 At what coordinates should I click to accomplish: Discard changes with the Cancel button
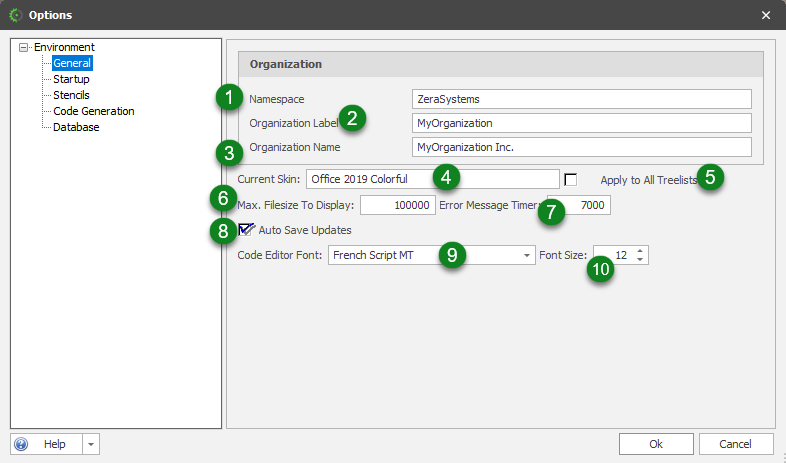click(x=735, y=444)
